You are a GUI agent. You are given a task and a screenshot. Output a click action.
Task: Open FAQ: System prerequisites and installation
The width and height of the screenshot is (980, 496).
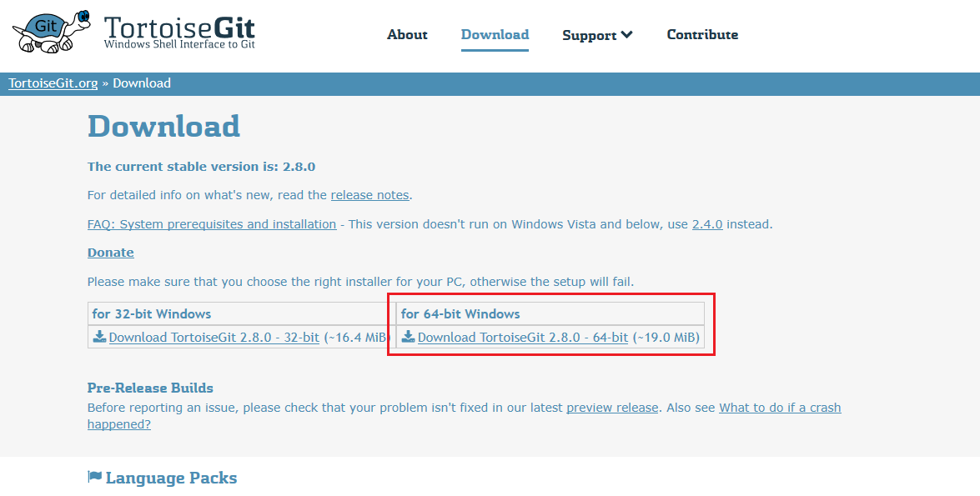212,223
